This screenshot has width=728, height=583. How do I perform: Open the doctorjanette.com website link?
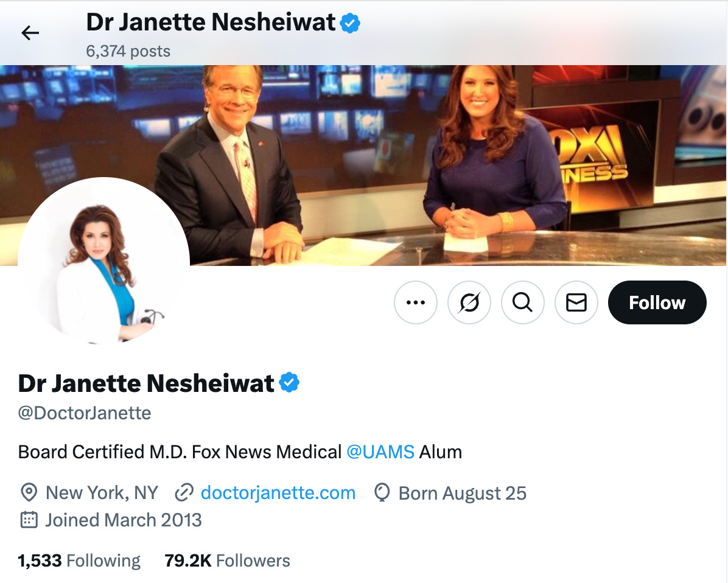coord(278,493)
